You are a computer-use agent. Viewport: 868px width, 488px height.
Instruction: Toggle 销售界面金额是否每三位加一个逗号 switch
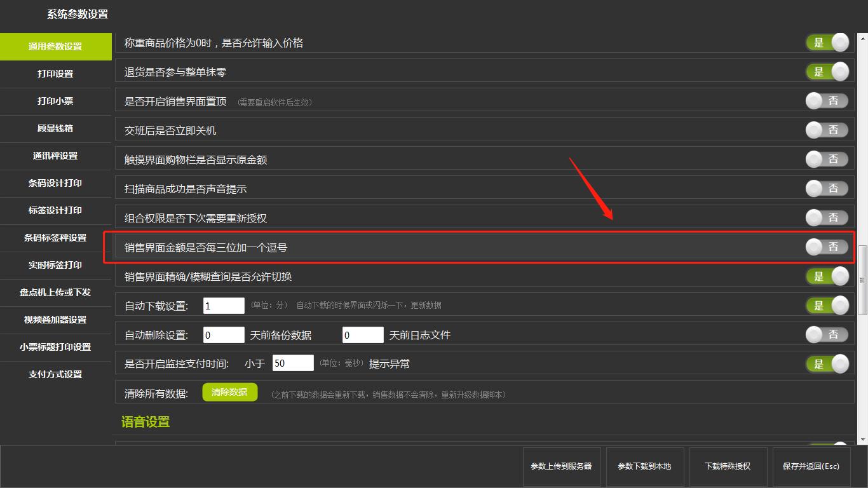click(x=827, y=247)
